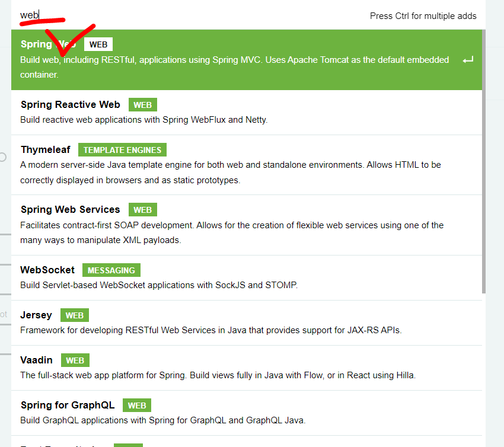Click the search field containing "web"
Screen dimensions: 504x447
(x=178, y=15)
